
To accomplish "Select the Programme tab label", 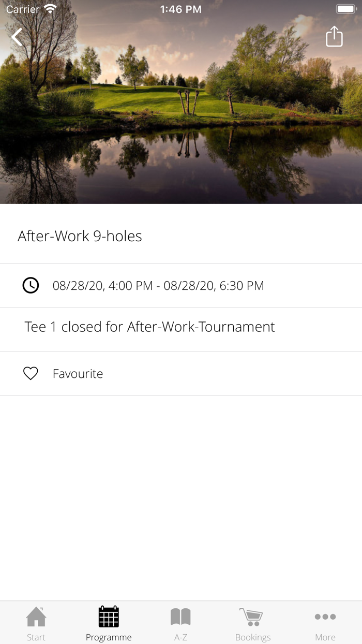I will [x=109, y=637].
